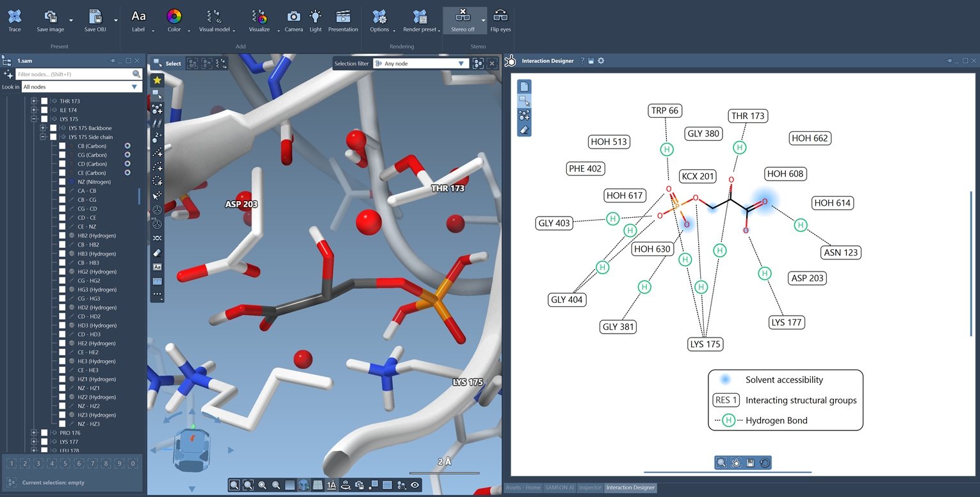This screenshot has height=497, width=980.
Task: Switch to the Inspector tab
Action: 589,487
